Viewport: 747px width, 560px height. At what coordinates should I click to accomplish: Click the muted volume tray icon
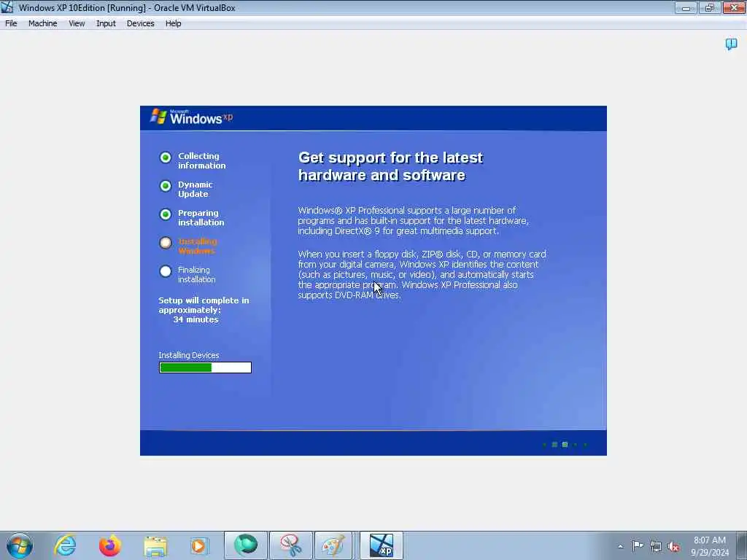coord(673,546)
